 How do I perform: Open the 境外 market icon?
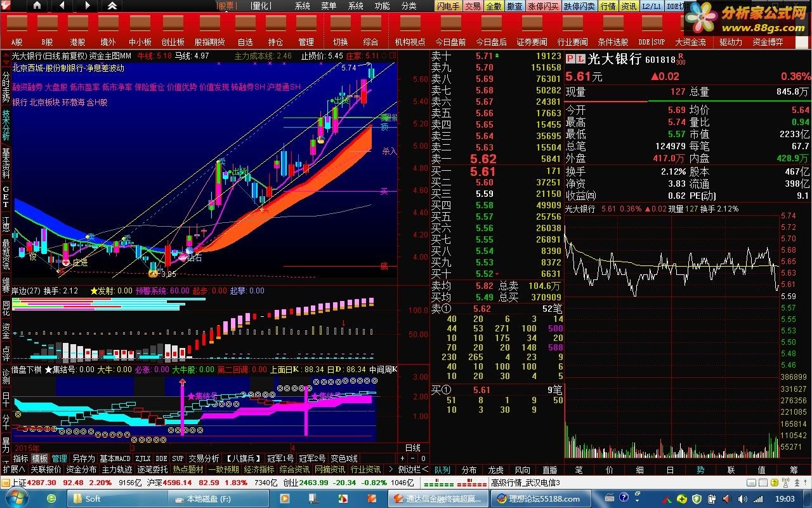(x=108, y=30)
